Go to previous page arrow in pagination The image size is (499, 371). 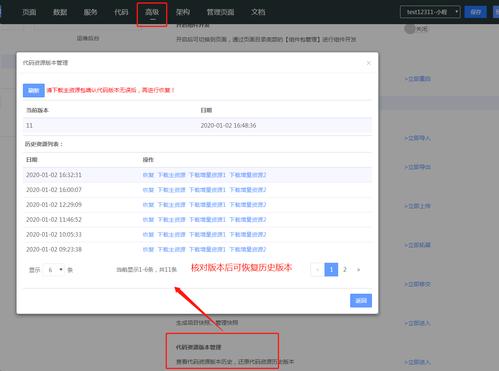click(317, 270)
